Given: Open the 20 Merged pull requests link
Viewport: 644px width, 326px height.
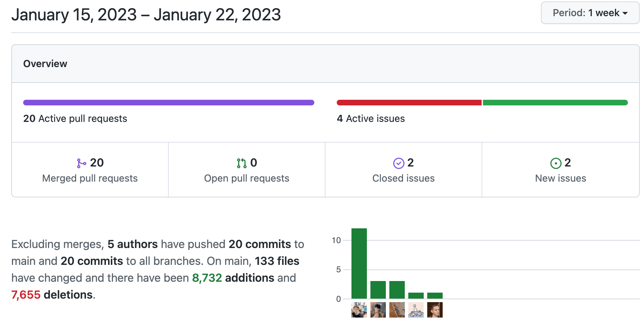Looking at the screenshot, I should (x=89, y=170).
